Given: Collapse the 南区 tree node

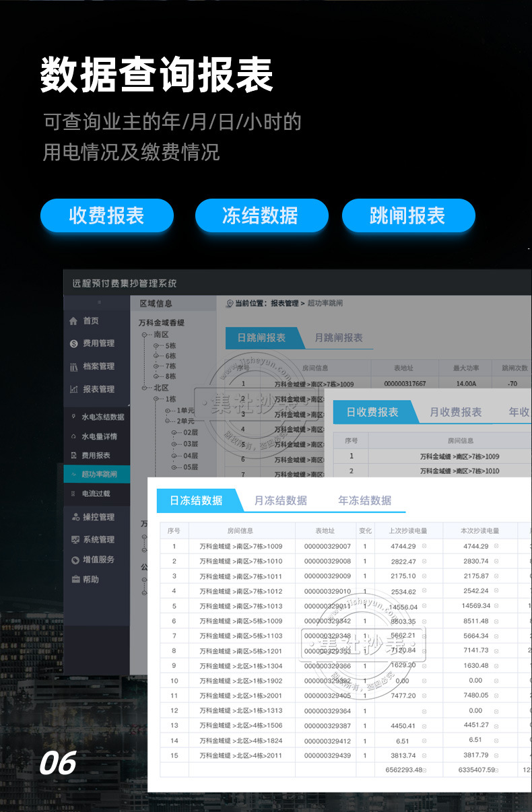Looking at the screenshot, I should click(144, 335).
